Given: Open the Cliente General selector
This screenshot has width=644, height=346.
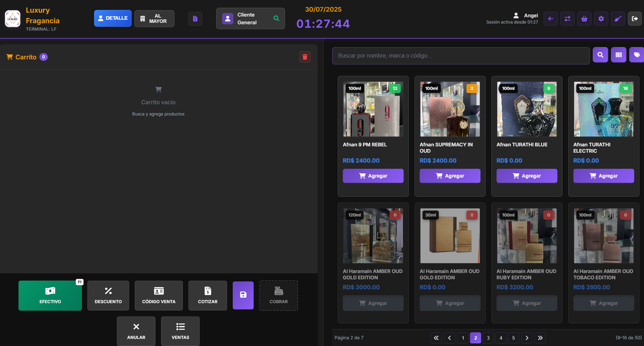Looking at the screenshot, I should point(250,19).
